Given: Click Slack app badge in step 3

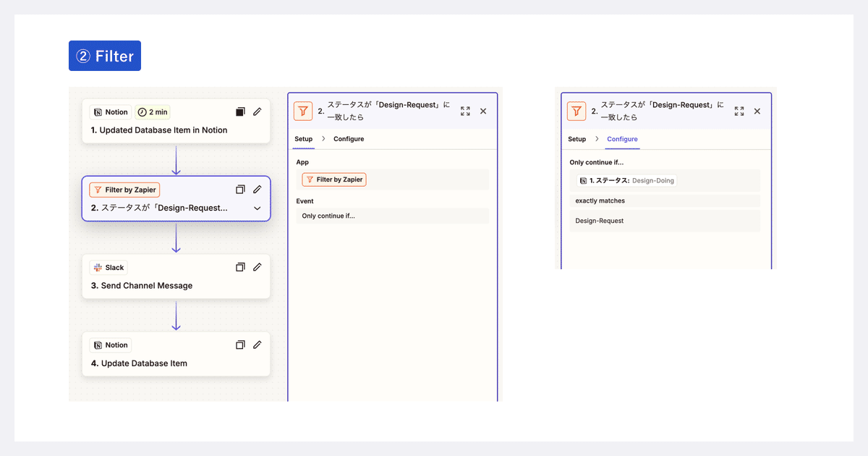Looking at the screenshot, I should point(109,267).
